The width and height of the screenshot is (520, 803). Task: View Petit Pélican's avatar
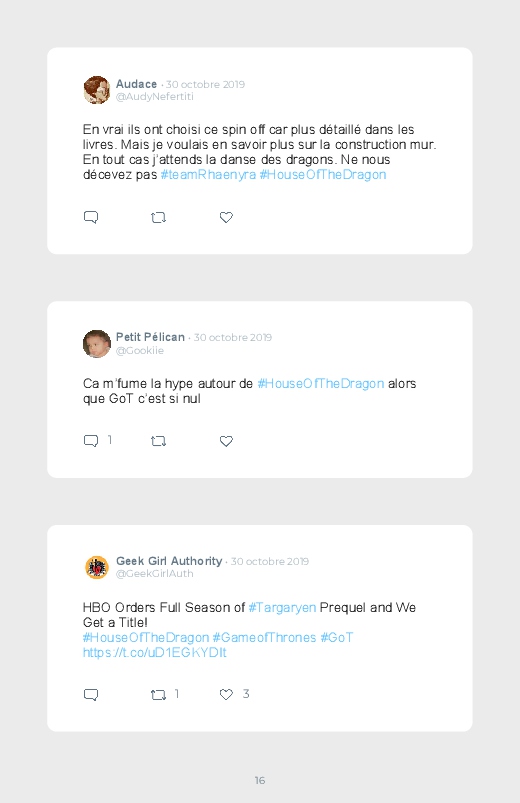(97, 344)
